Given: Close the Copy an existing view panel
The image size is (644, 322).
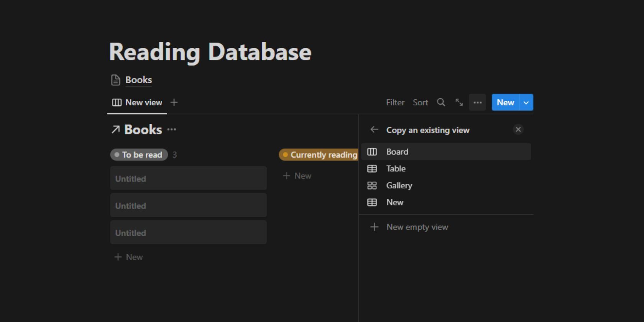Looking at the screenshot, I should (518, 130).
